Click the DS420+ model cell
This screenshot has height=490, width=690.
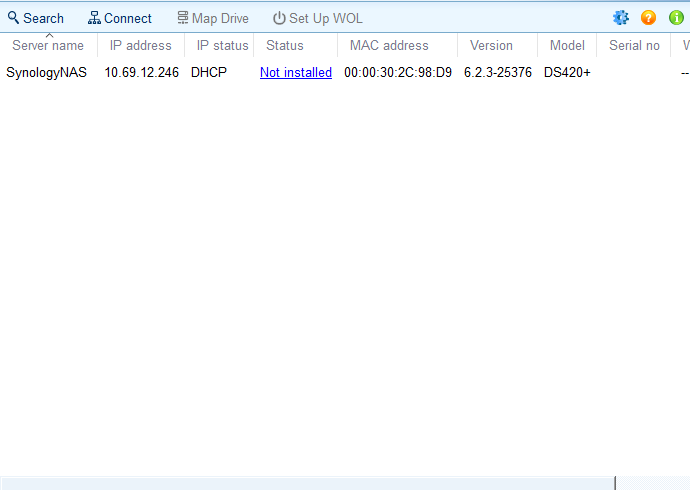point(567,72)
